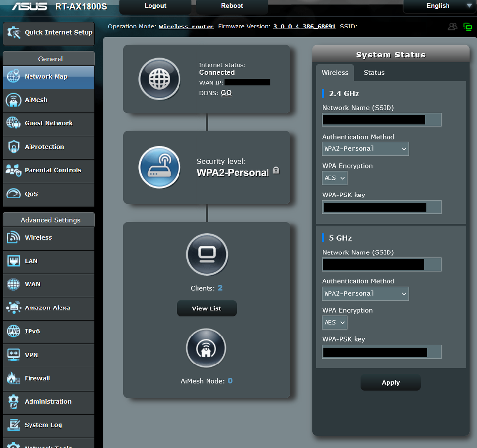Apply the wireless settings

(x=390, y=382)
